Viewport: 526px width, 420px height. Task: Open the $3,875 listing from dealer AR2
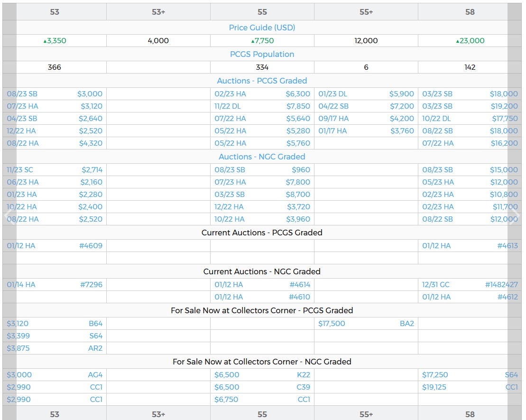coord(55,348)
